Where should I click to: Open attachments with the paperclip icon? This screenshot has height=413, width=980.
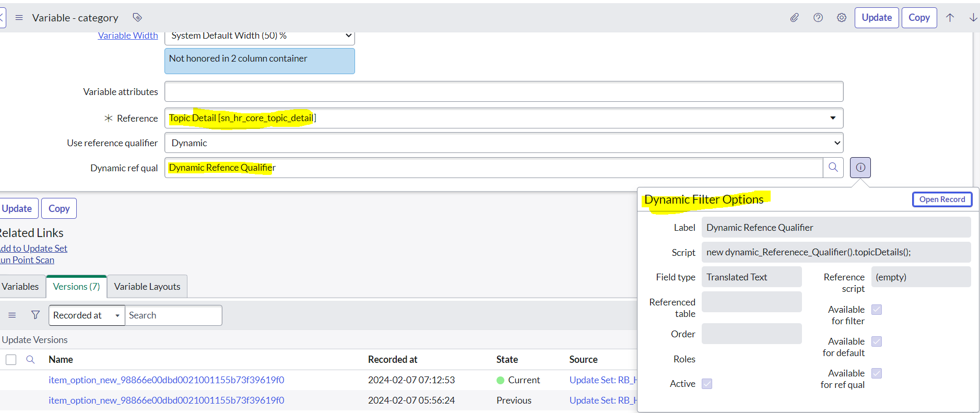click(x=794, y=18)
